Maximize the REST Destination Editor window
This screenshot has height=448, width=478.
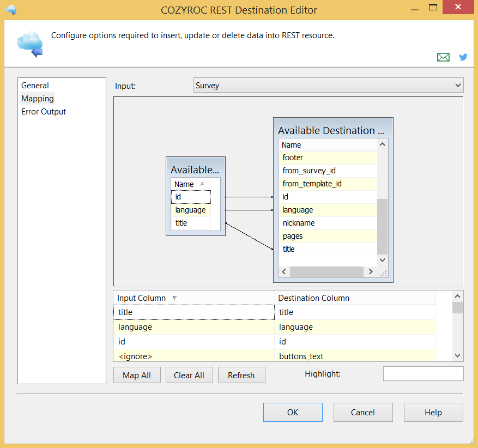point(433,7)
